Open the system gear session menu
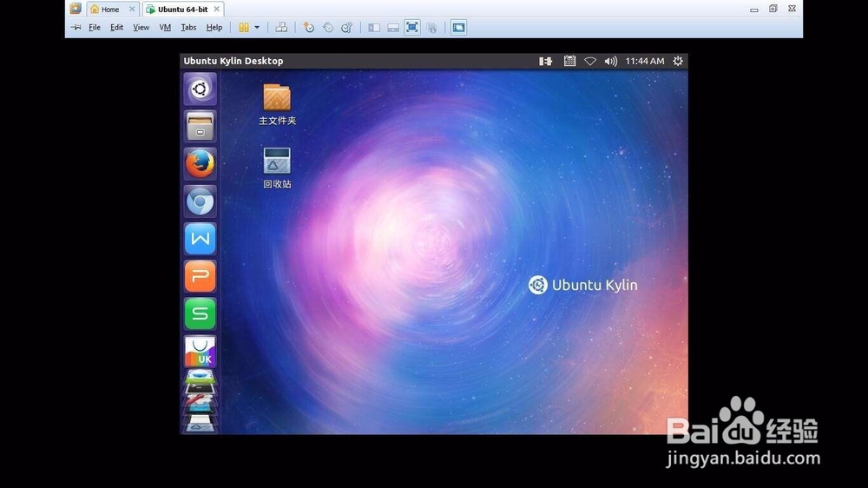 (678, 61)
